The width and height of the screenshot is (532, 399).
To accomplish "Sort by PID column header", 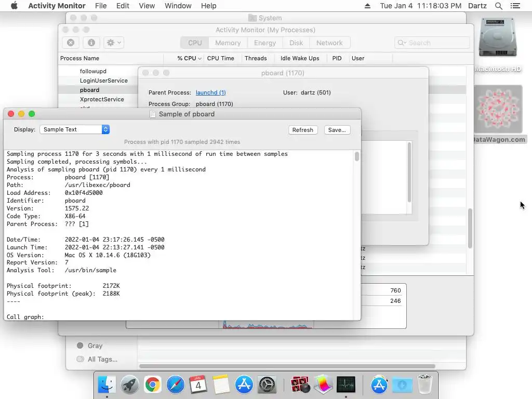I will (x=337, y=58).
